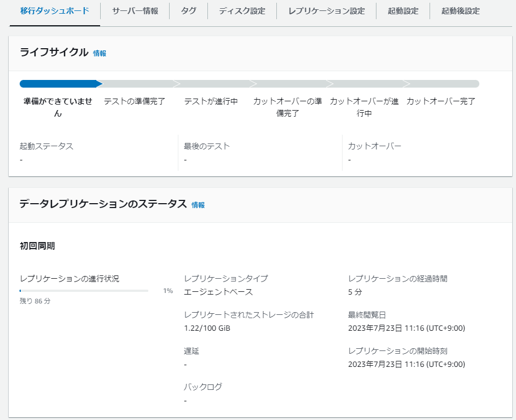Click the 初回同期 heading
The width and height of the screenshot is (516, 420).
(x=37, y=246)
